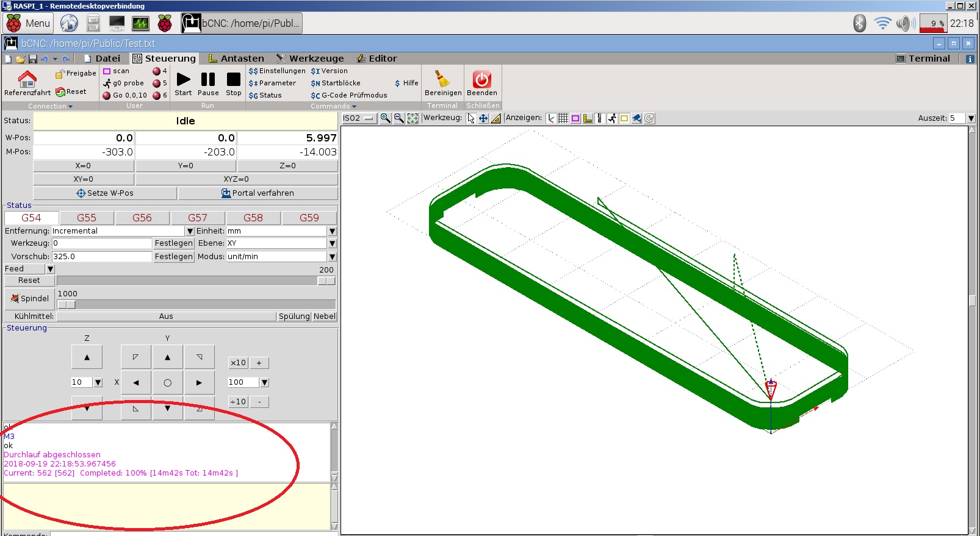Screen dimensions: 980x536
Task: Click user button 5
Action: click(x=160, y=83)
